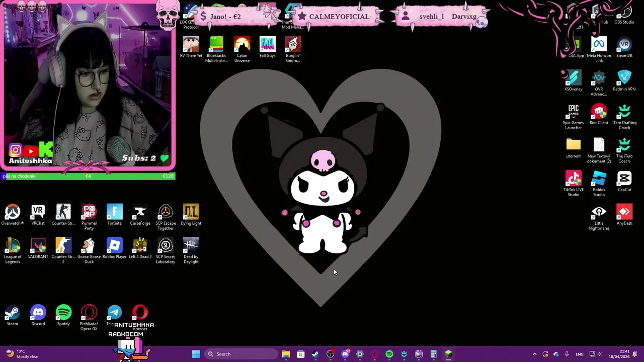Screen dimensions: 644x362
Task: Open the Overwatch desktop shortcut
Action: click(x=13, y=215)
